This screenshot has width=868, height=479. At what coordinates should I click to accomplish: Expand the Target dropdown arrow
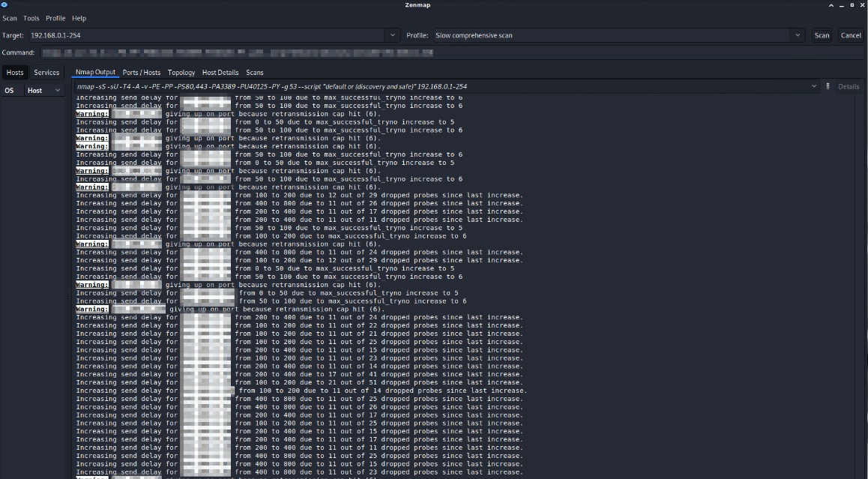point(394,35)
